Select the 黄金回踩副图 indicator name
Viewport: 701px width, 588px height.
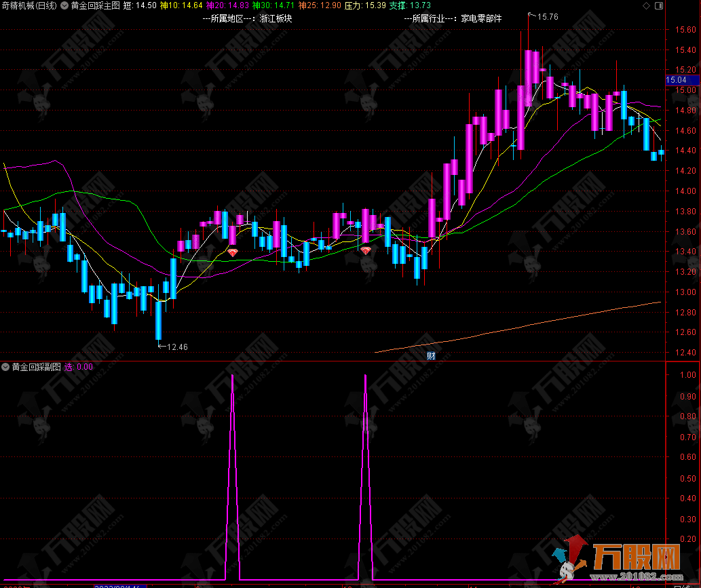coord(36,368)
